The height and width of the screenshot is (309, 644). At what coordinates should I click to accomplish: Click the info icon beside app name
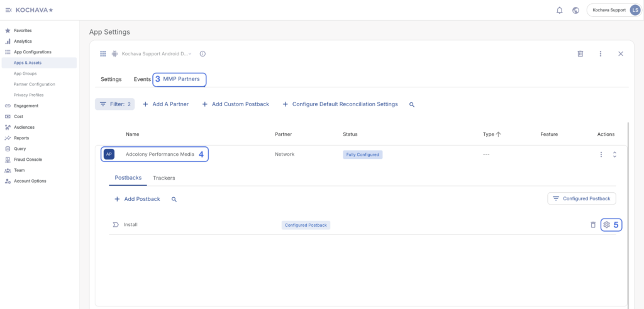[x=203, y=54]
